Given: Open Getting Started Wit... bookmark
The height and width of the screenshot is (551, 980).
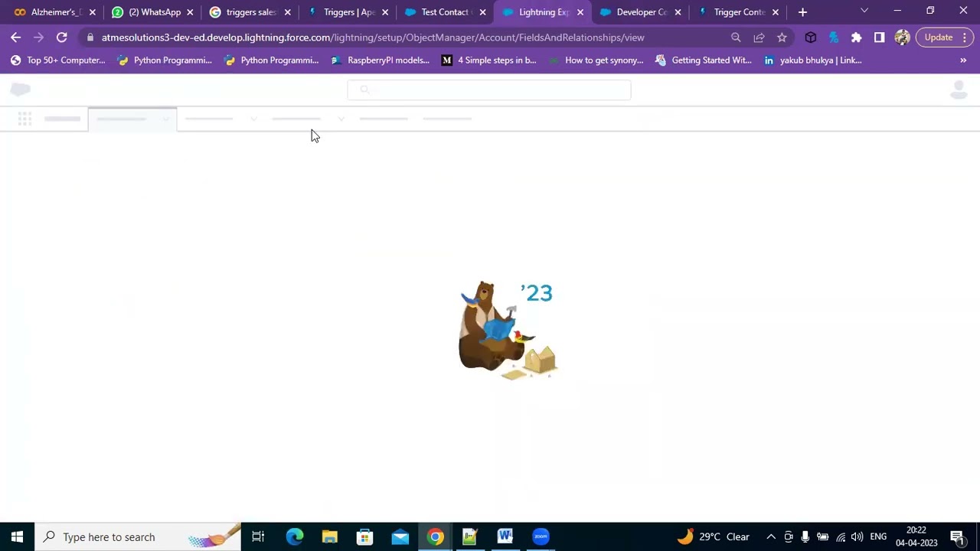Looking at the screenshot, I should (x=704, y=60).
